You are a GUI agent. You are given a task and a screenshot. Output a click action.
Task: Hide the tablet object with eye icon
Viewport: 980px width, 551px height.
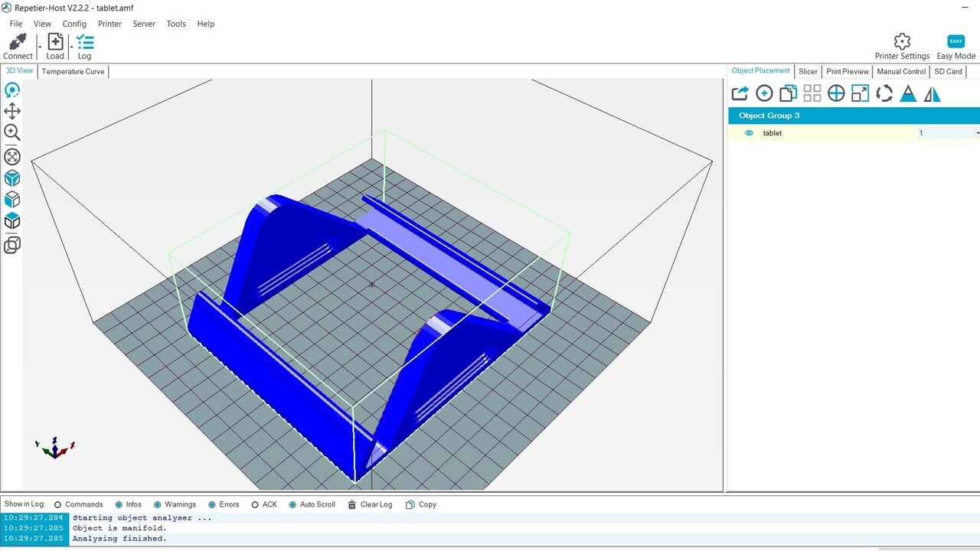click(750, 133)
